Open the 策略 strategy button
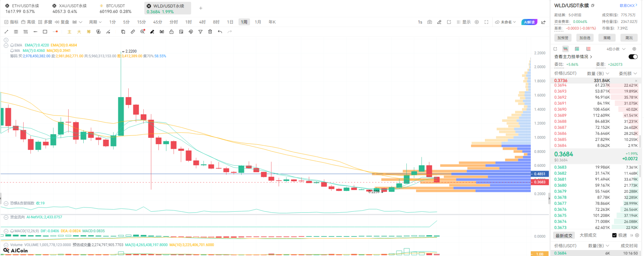 (x=607, y=38)
